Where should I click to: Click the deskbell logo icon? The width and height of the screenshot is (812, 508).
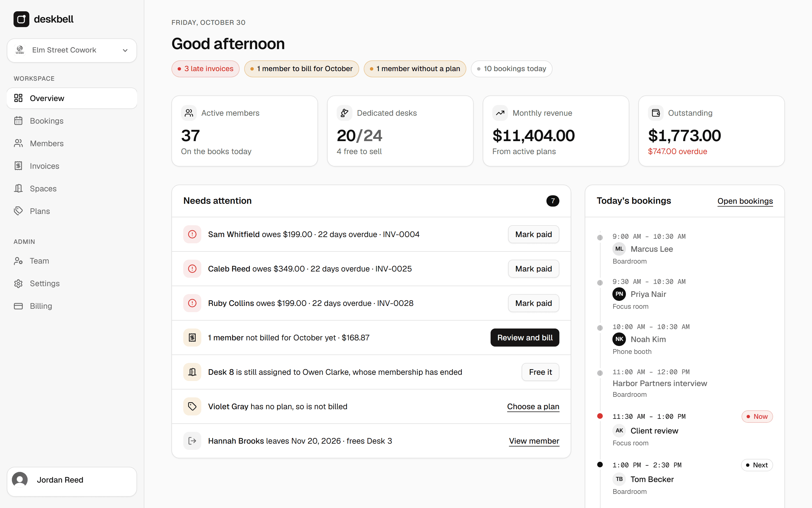pyautogui.click(x=21, y=19)
